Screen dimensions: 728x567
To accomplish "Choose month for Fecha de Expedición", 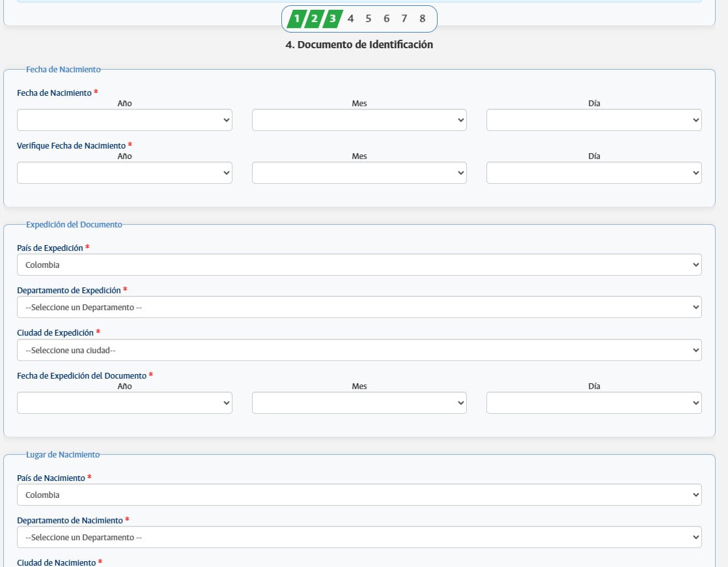I will pos(359,403).
